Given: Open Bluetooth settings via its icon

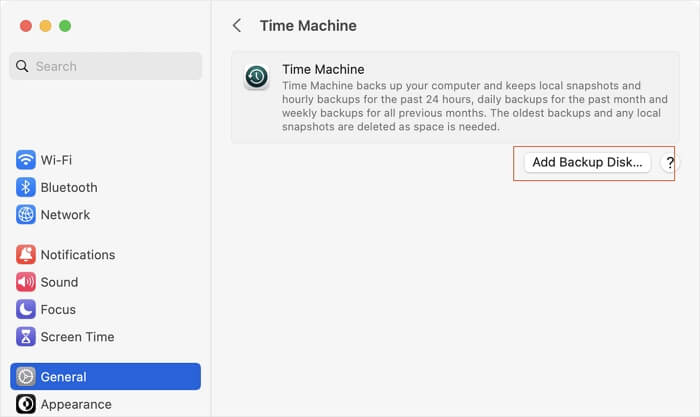Looking at the screenshot, I should (26, 187).
